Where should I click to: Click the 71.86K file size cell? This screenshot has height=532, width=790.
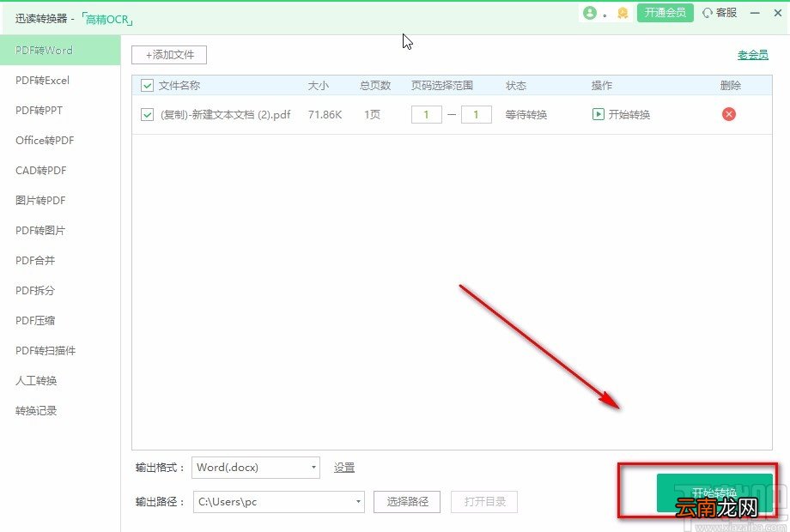pos(325,115)
